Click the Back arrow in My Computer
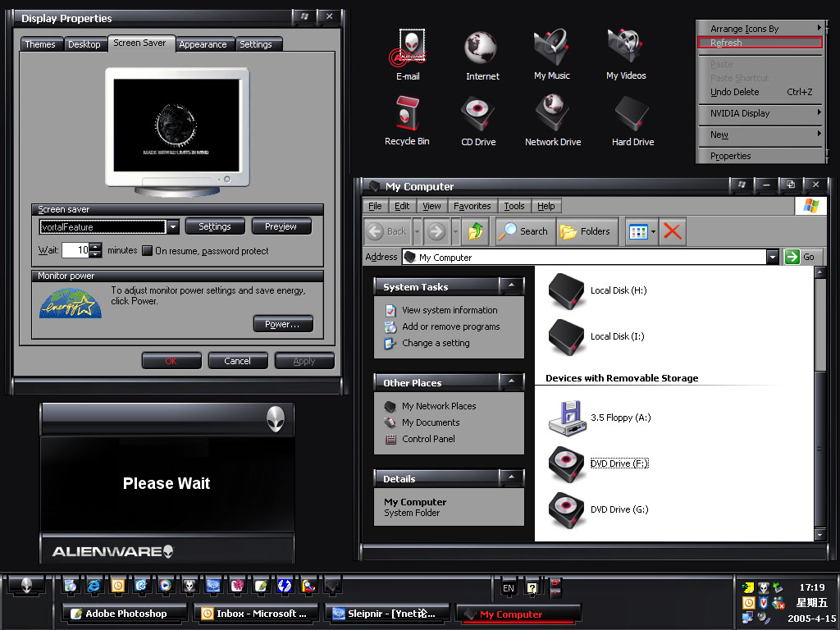Viewport: 840px width, 630px height. tap(387, 231)
